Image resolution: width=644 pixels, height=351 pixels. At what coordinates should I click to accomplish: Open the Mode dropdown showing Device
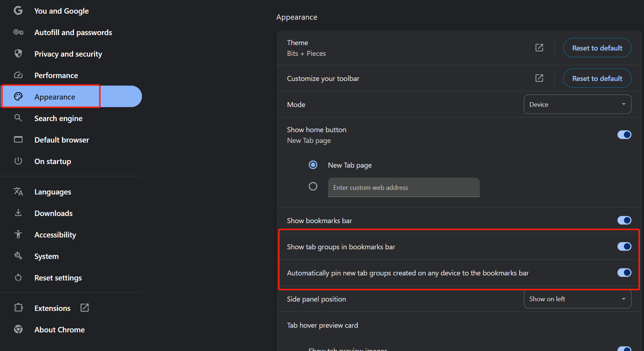pos(577,104)
